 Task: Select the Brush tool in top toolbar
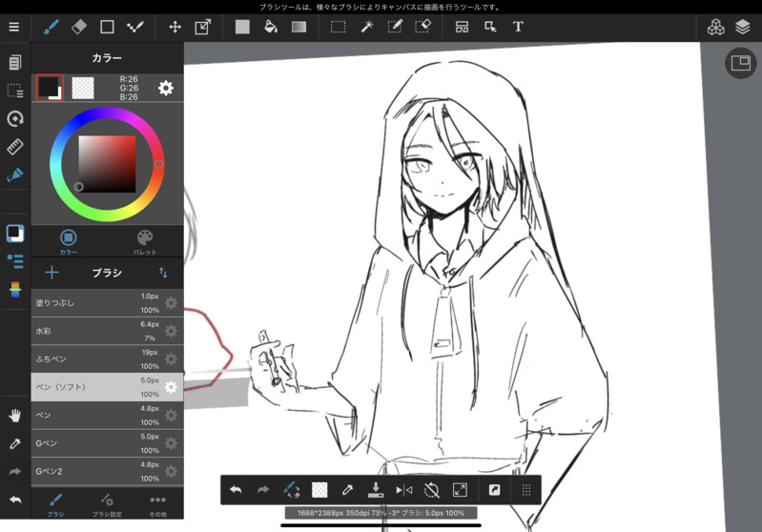51,27
